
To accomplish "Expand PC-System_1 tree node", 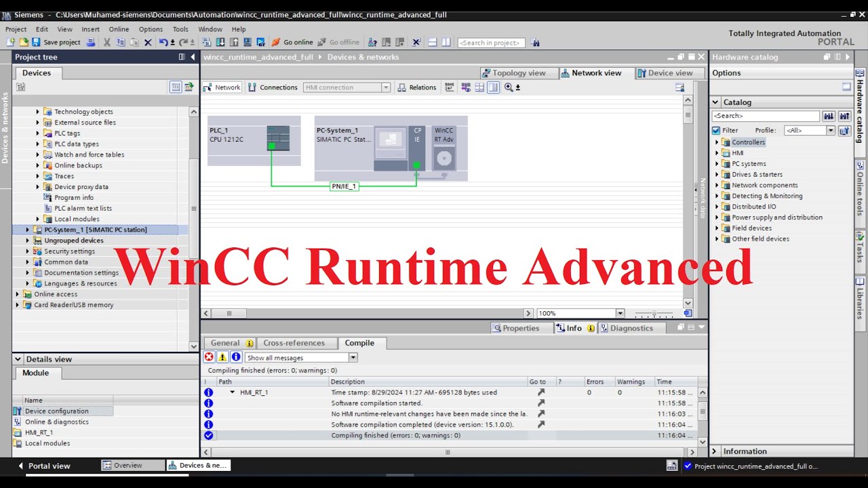I will [28, 230].
